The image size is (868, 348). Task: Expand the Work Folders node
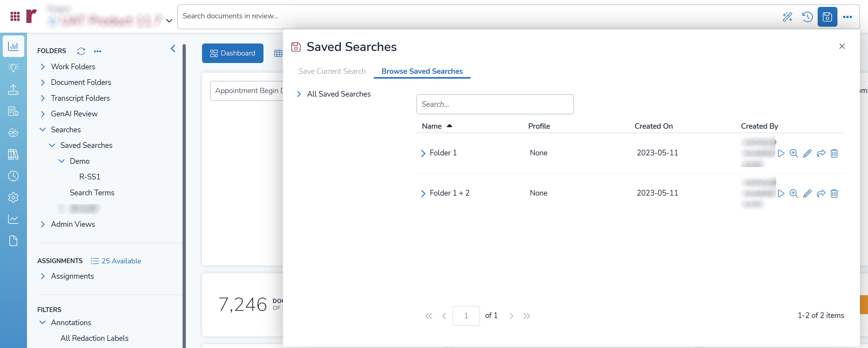[43, 67]
